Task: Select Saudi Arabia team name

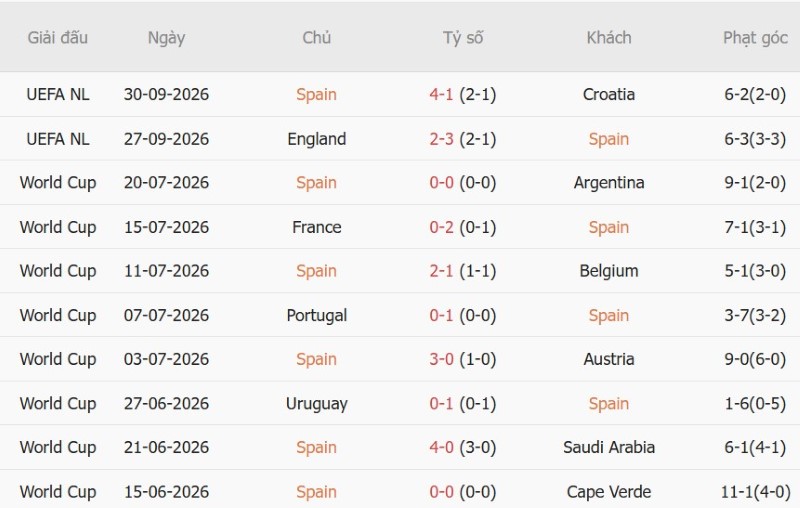Action: coord(609,447)
